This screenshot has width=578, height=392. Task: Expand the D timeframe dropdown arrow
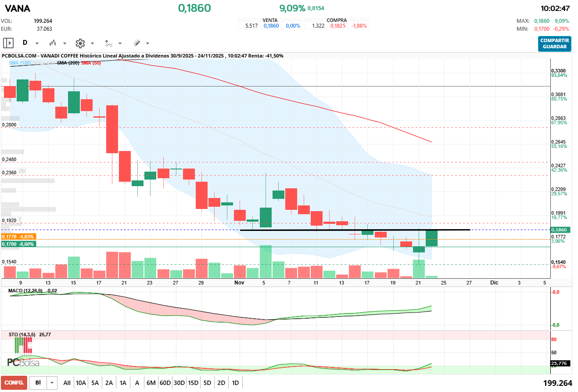(37, 43)
